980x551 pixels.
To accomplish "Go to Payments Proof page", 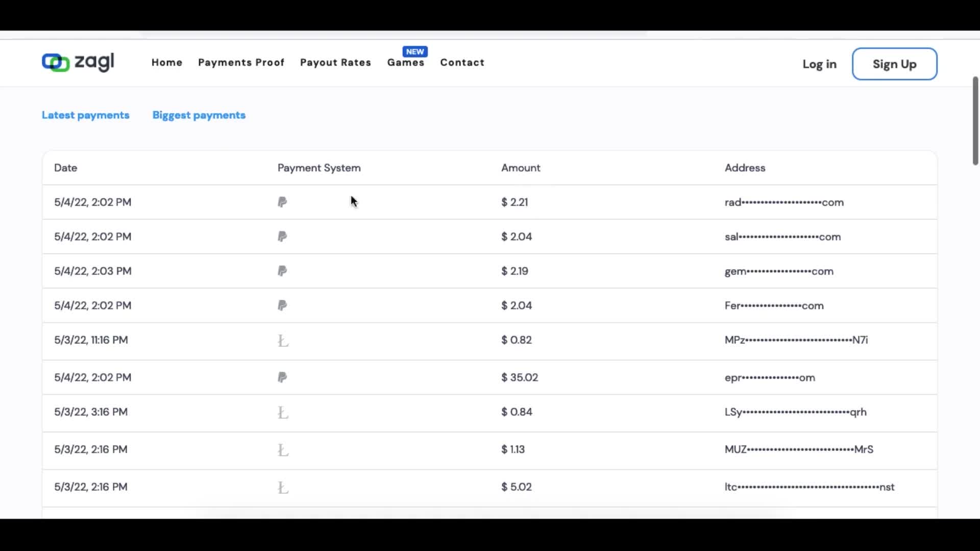I will pos(241,62).
